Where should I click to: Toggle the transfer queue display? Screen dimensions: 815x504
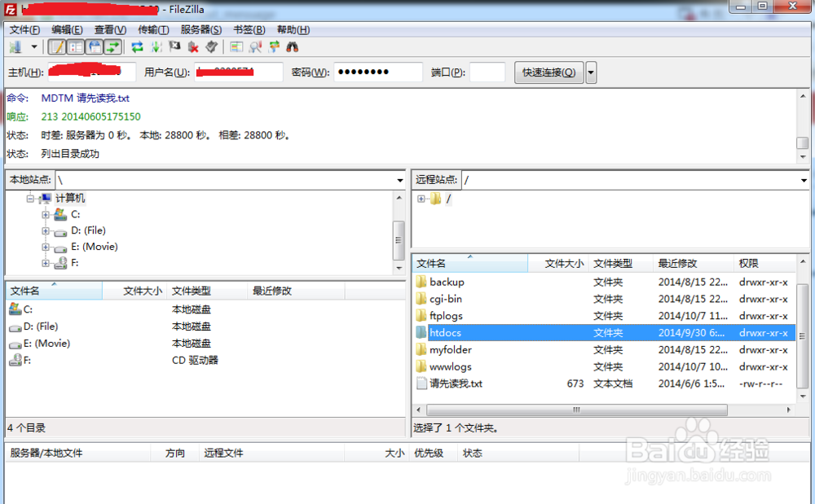tap(112, 47)
